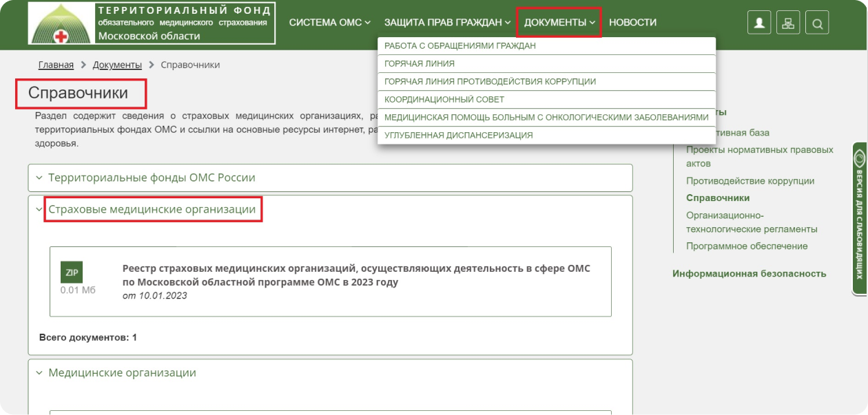
Task: Open the visually impaired version tab
Action: point(859,218)
